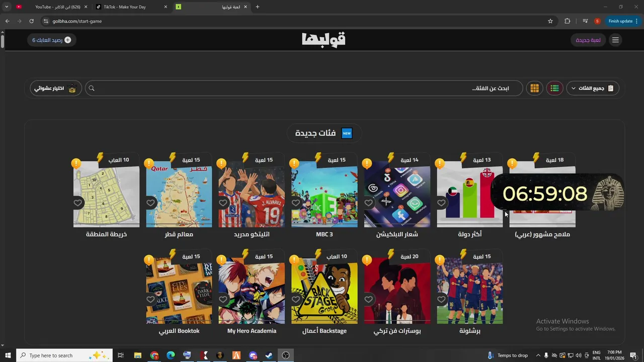Switch to TikTok - Make Your Day tab
Screen dimensions: 644x362
[132, 7]
